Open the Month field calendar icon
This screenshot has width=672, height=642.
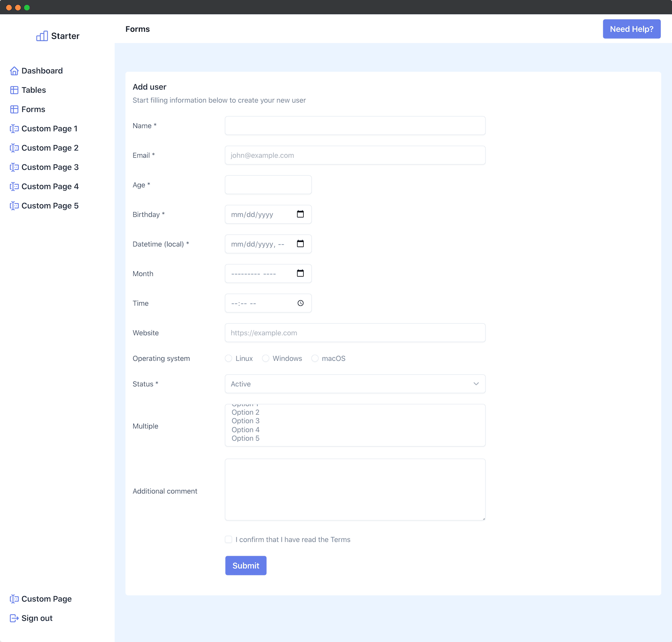click(x=300, y=273)
